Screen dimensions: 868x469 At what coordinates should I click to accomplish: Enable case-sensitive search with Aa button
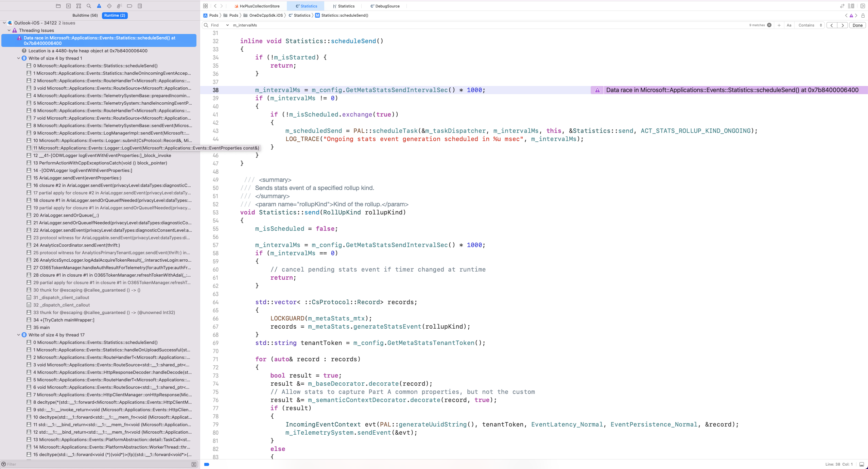click(789, 25)
